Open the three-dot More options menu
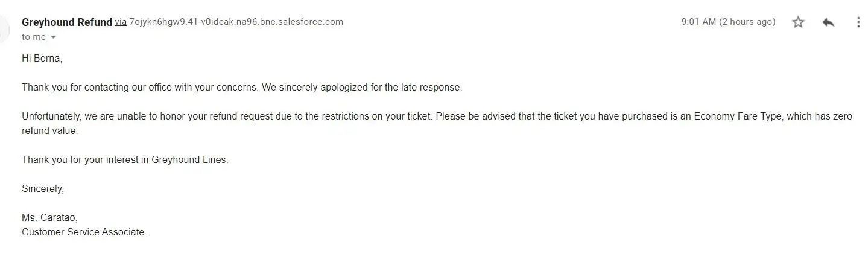This screenshot has width=868, height=268. 858,22
